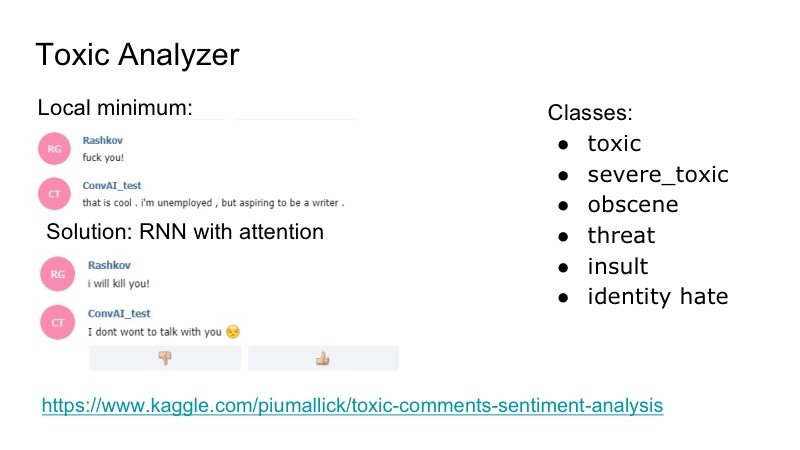This screenshot has width=800, height=450.
Task: Click the 'Solution: RNN with attention' text
Action: (x=185, y=232)
